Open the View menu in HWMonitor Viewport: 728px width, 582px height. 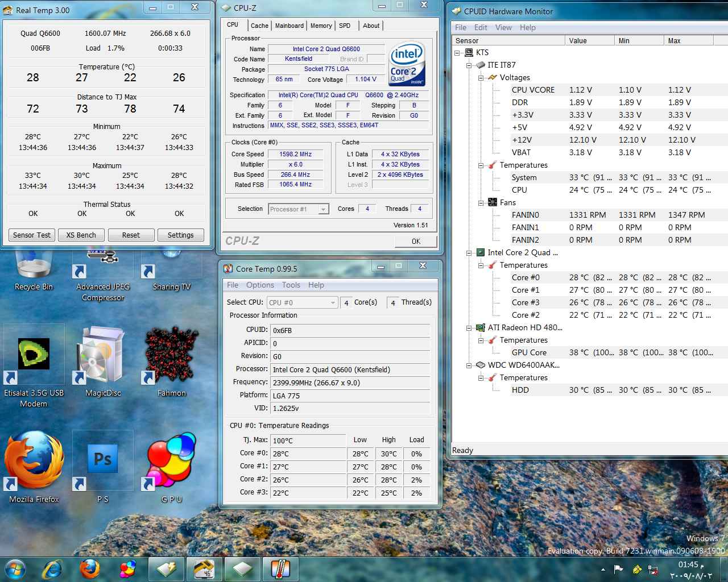[x=503, y=27]
